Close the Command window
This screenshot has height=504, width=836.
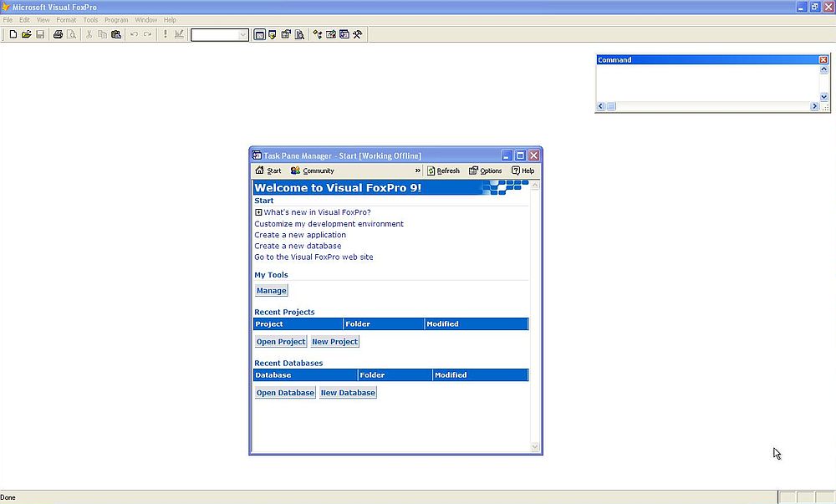pyautogui.click(x=823, y=59)
